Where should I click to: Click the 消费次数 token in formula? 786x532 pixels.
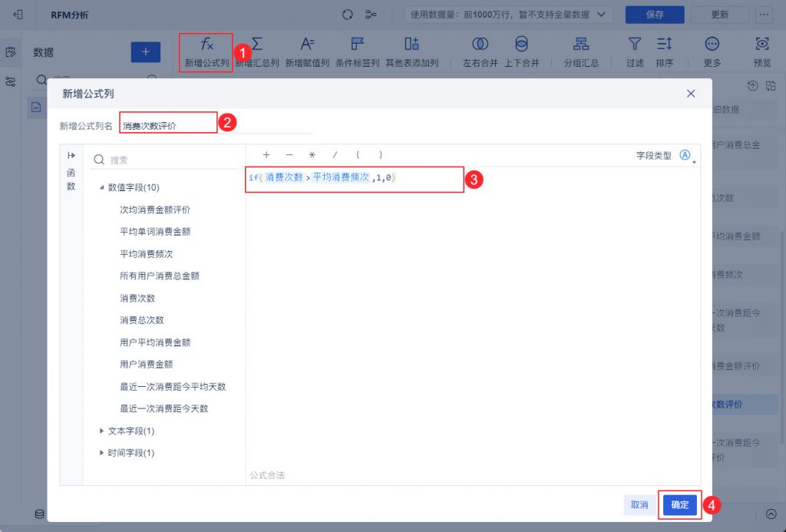coord(284,177)
